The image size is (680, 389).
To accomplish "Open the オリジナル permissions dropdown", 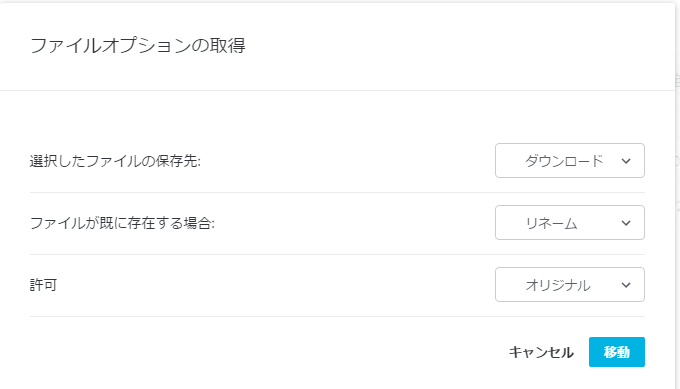I will [570, 284].
